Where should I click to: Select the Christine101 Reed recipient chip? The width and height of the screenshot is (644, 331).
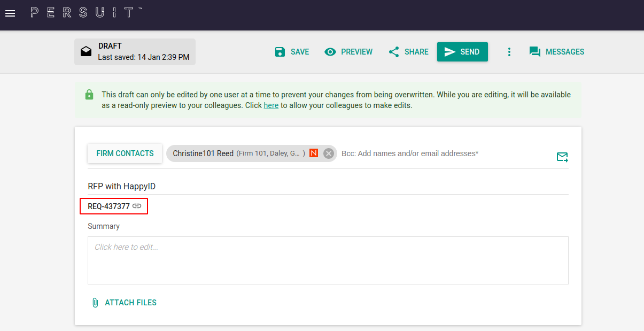tap(203, 153)
